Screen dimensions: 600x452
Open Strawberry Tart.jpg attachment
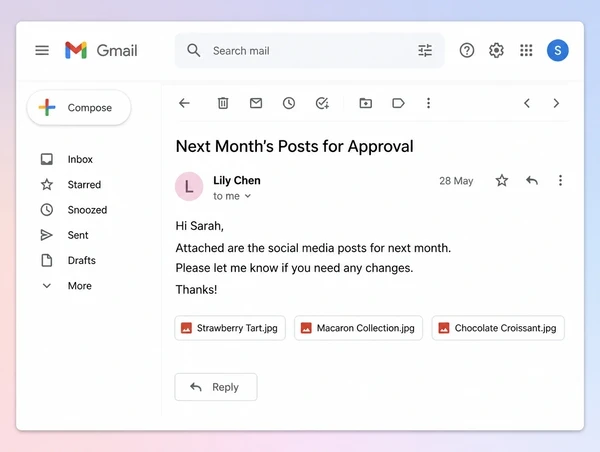click(230, 328)
